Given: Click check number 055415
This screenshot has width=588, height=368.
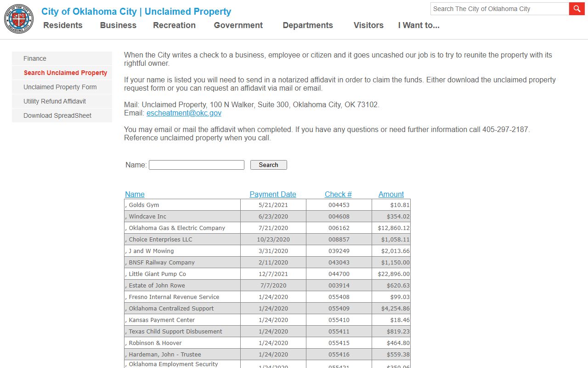Looking at the screenshot, I should (x=339, y=343).
